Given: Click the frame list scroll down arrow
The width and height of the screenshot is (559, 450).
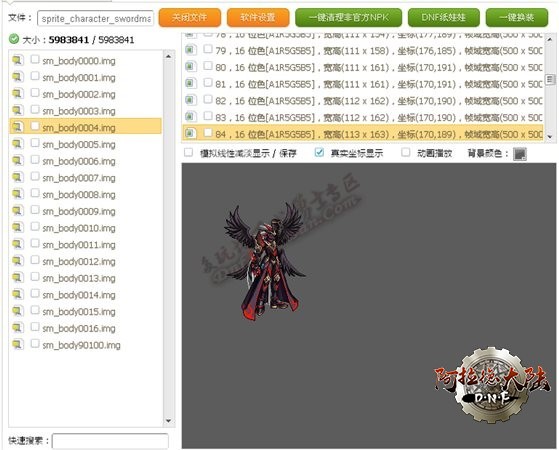Looking at the screenshot, I should click(x=549, y=137).
